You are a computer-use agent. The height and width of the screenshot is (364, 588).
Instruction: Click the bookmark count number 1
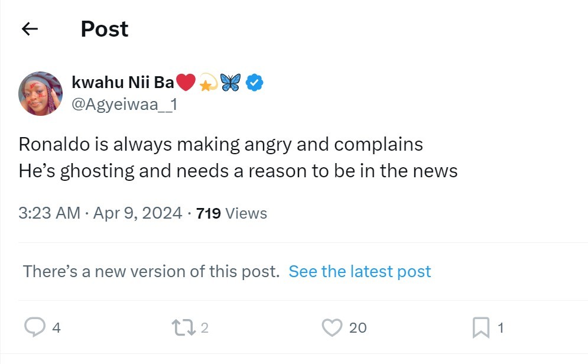pos(501,327)
